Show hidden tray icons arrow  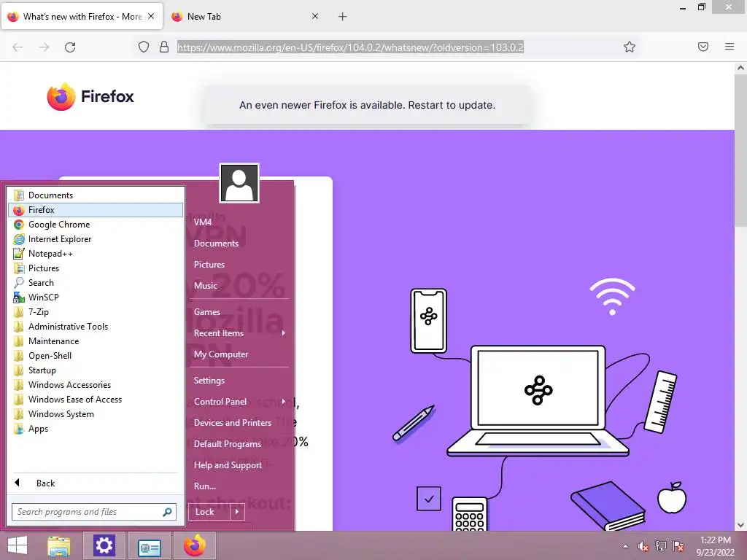click(x=625, y=547)
